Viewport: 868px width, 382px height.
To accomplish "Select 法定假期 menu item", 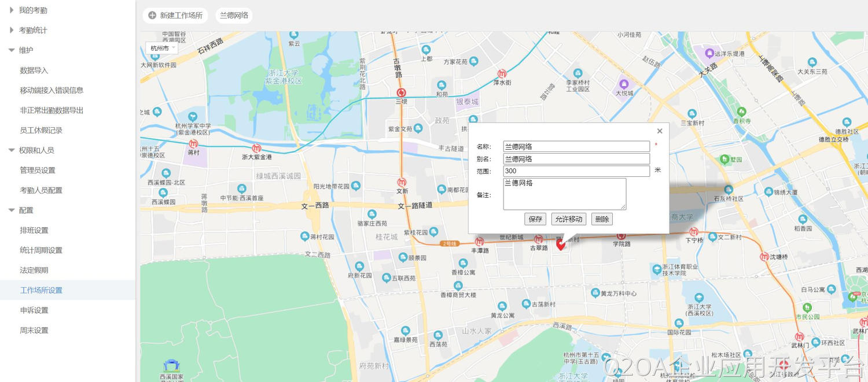I will click(34, 270).
